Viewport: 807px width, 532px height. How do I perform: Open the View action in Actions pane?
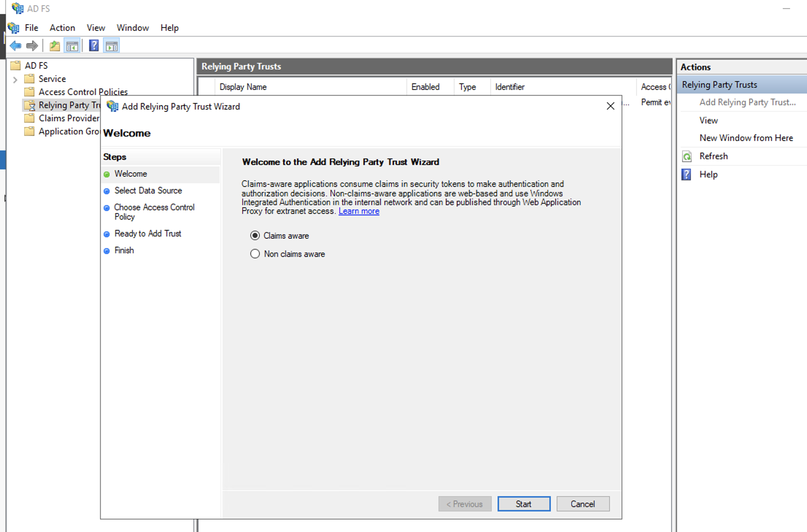(x=708, y=120)
